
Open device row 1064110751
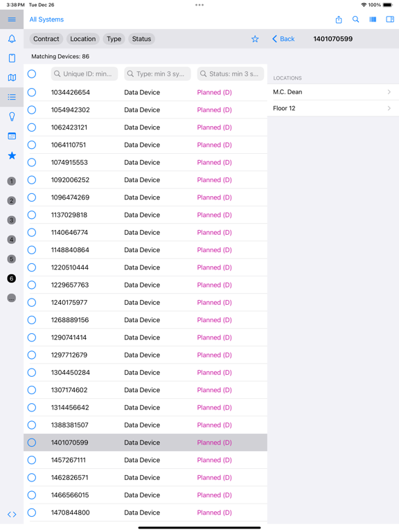pyautogui.click(x=145, y=145)
